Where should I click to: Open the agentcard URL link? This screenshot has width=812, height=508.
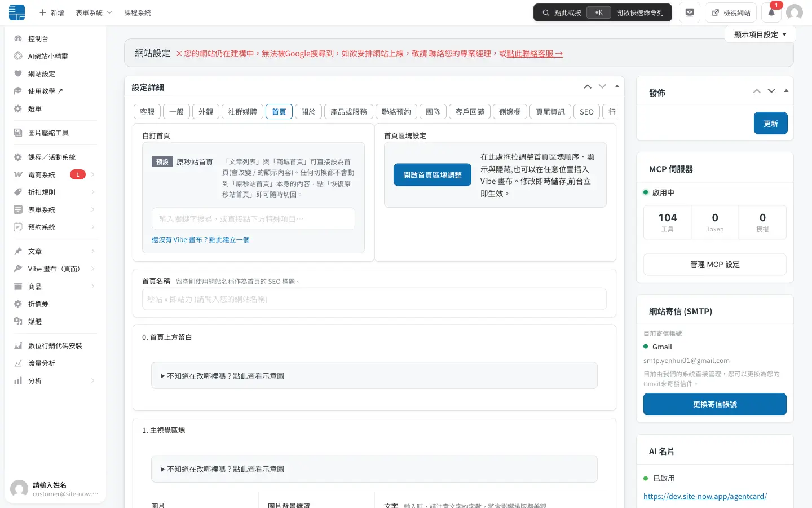[705, 496]
